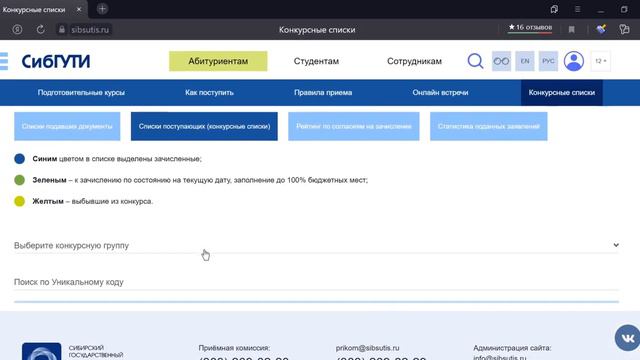The width and height of the screenshot is (640, 360).
Task: Click the green Зеленым legend dot
Action: 20,180
